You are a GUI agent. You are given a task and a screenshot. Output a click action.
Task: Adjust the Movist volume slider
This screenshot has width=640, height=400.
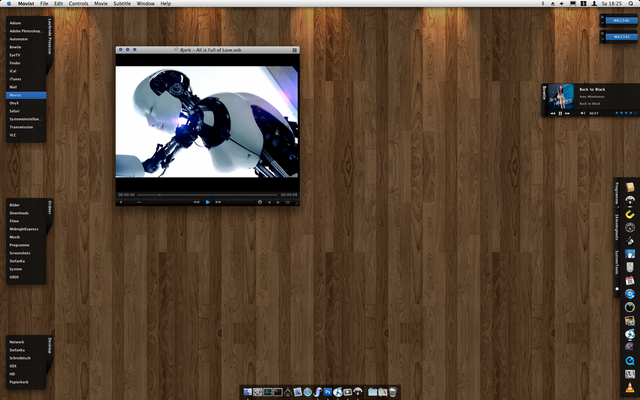139,202
